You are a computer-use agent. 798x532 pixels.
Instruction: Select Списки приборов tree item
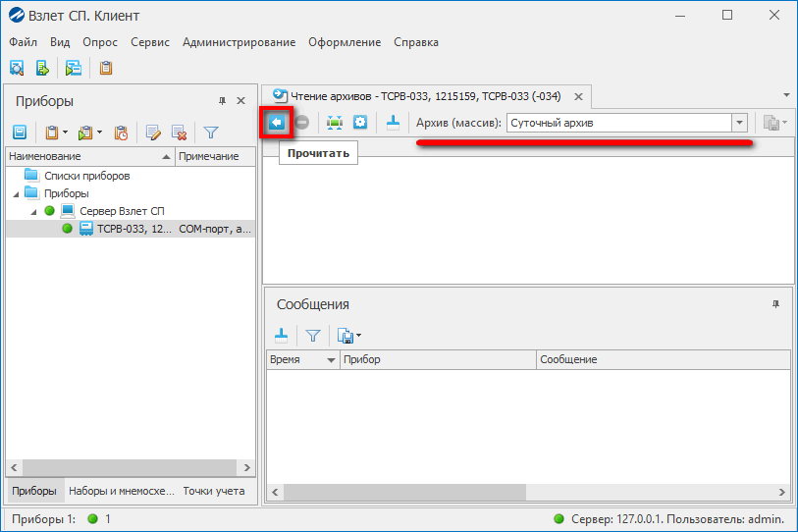click(x=87, y=176)
